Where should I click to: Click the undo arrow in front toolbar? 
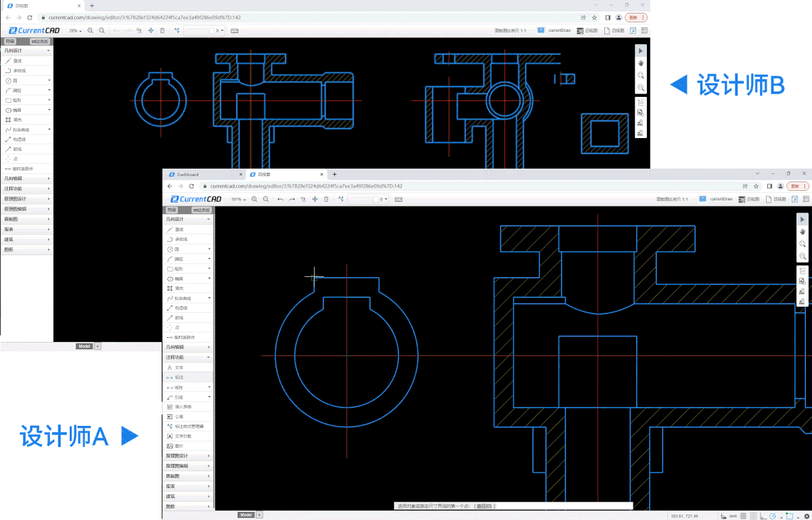(x=281, y=199)
